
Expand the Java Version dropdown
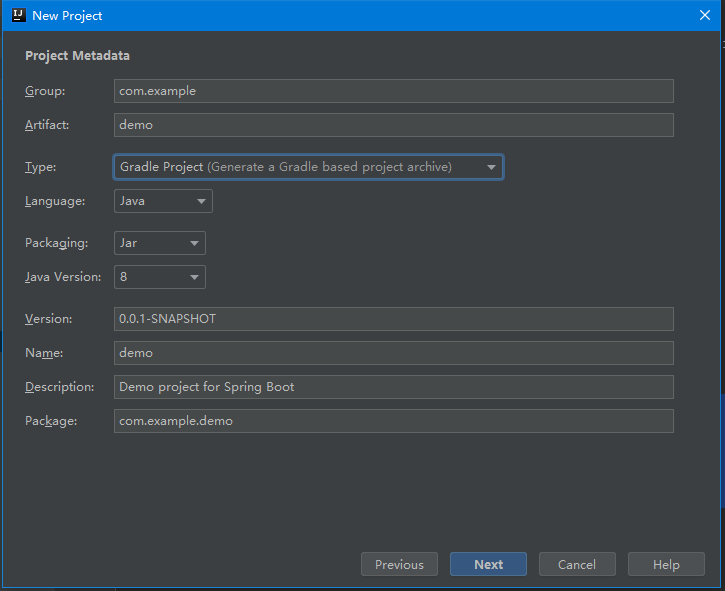[x=159, y=277]
